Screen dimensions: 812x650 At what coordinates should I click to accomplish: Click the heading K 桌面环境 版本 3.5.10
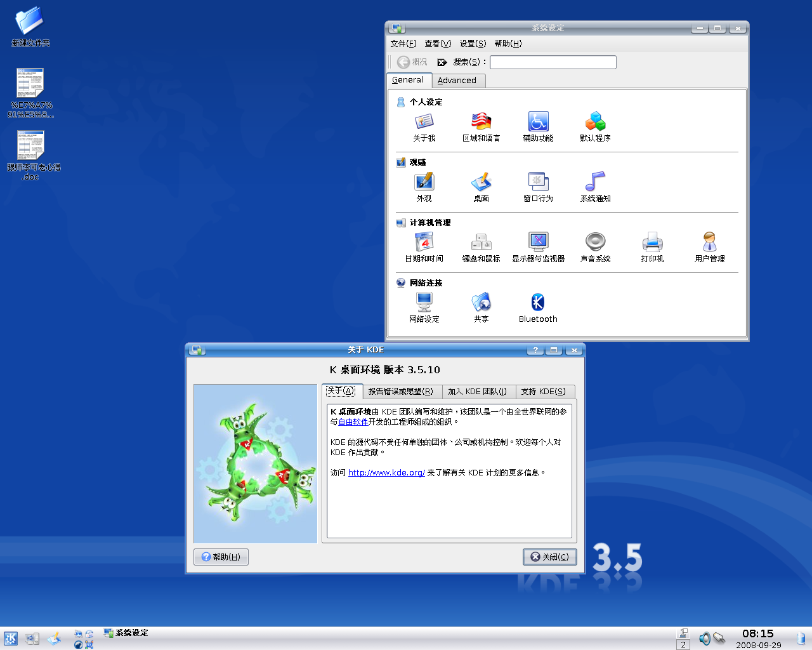[384, 370]
